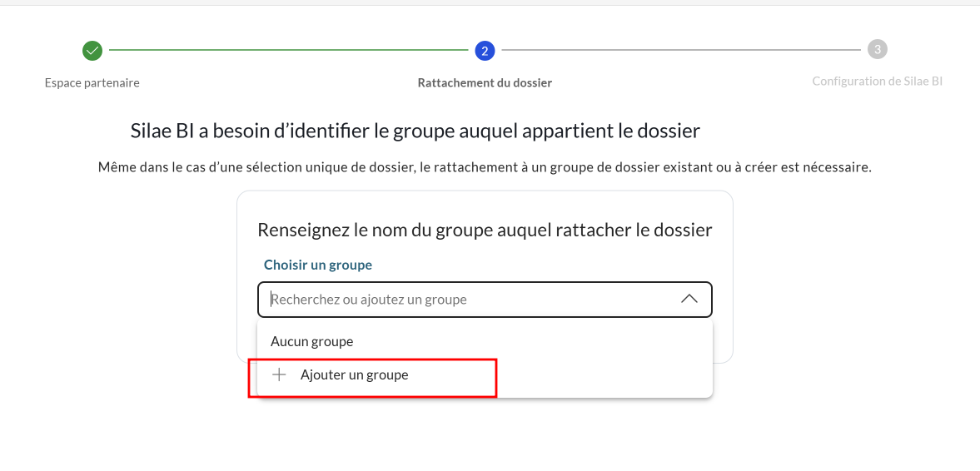Choose 'Ajouter un groupe' in the list
This screenshot has width=980, height=471.
(x=485, y=375)
